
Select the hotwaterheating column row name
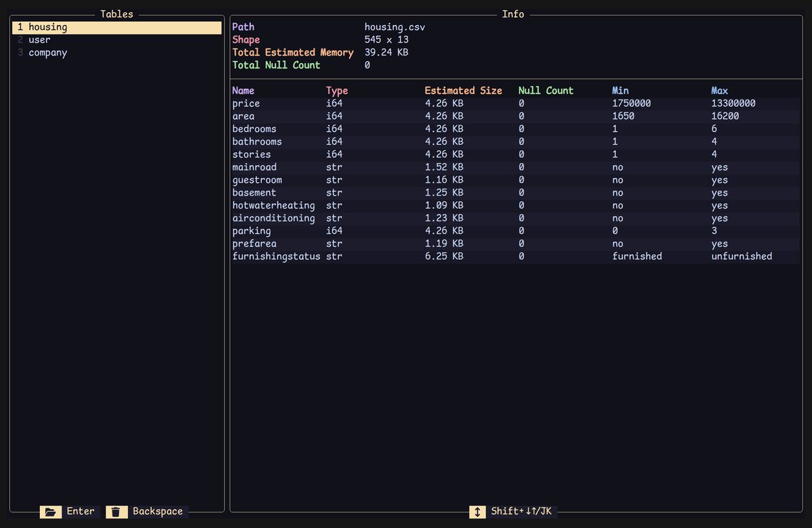[x=273, y=205]
